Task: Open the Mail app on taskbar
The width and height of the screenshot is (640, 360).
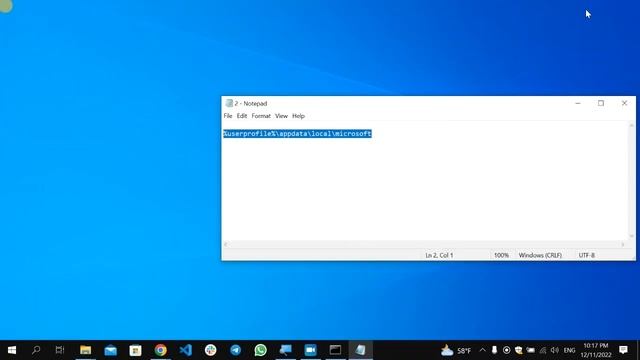Action: (x=110, y=350)
